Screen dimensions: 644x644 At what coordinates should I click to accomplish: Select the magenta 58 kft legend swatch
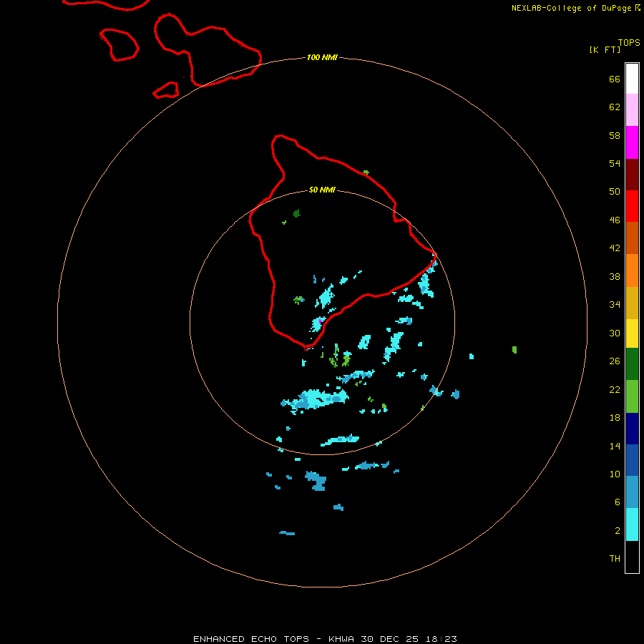[632, 142]
